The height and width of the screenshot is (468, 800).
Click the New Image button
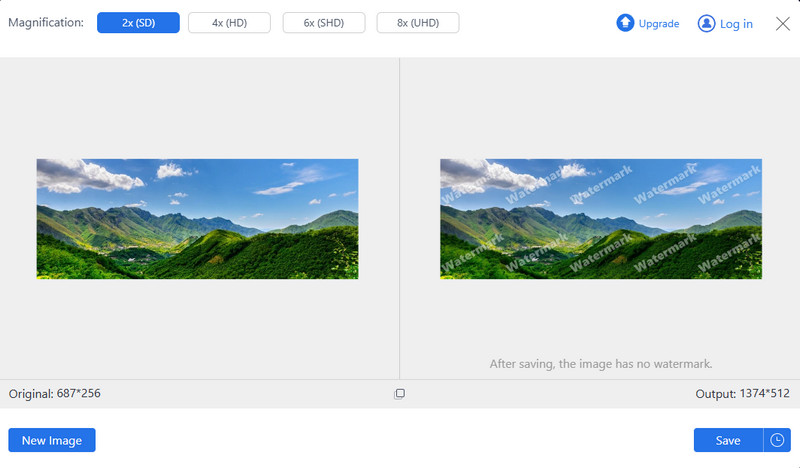tap(52, 440)
